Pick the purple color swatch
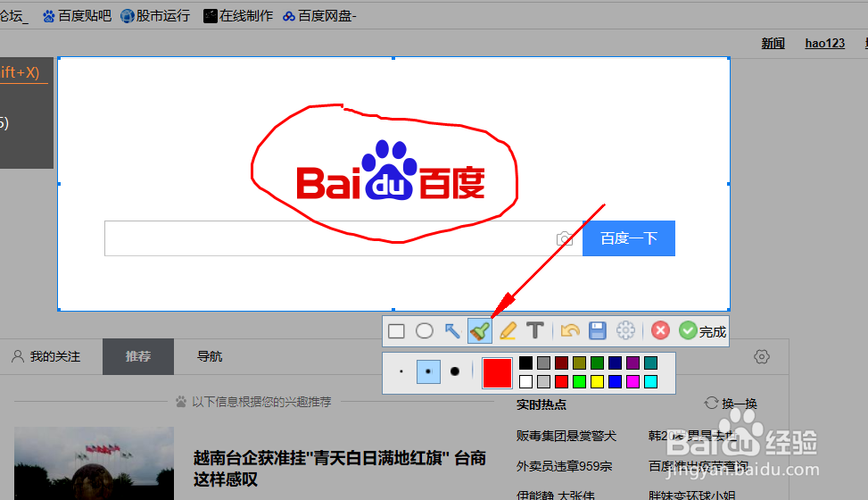The width and height of the screenshot is (868, 500). pos(632,363)
